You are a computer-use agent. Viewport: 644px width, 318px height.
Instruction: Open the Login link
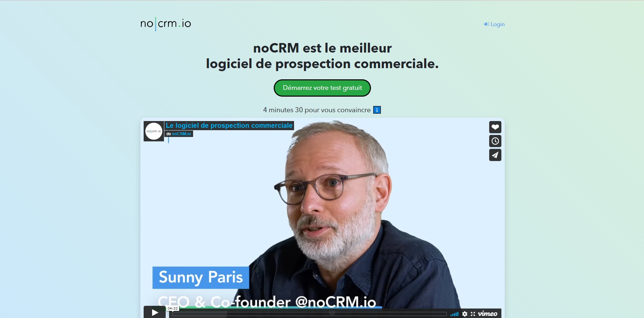pyautogui.click(x=494, y=24)
